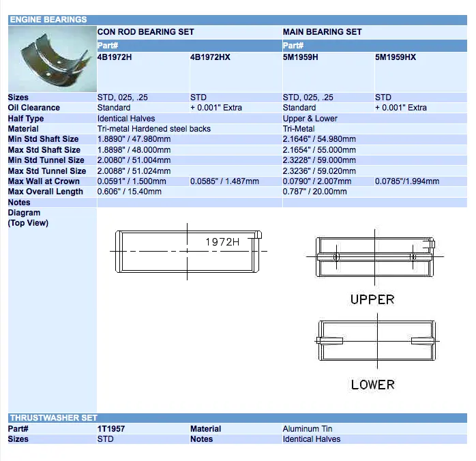Viewport: 476px width, 461px height.
Task: Select part number 5M1959HX
Action: point(396,57)
